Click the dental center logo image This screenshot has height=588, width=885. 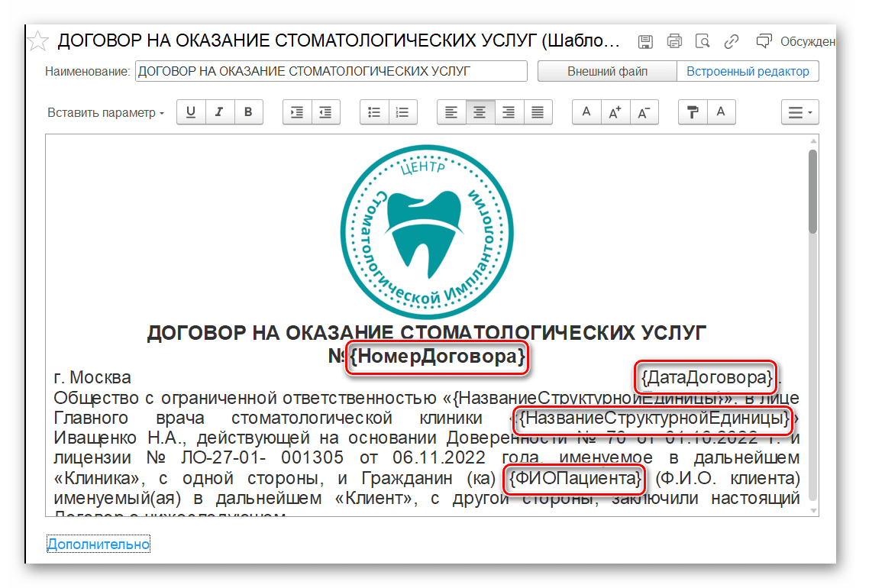[427, 232]
